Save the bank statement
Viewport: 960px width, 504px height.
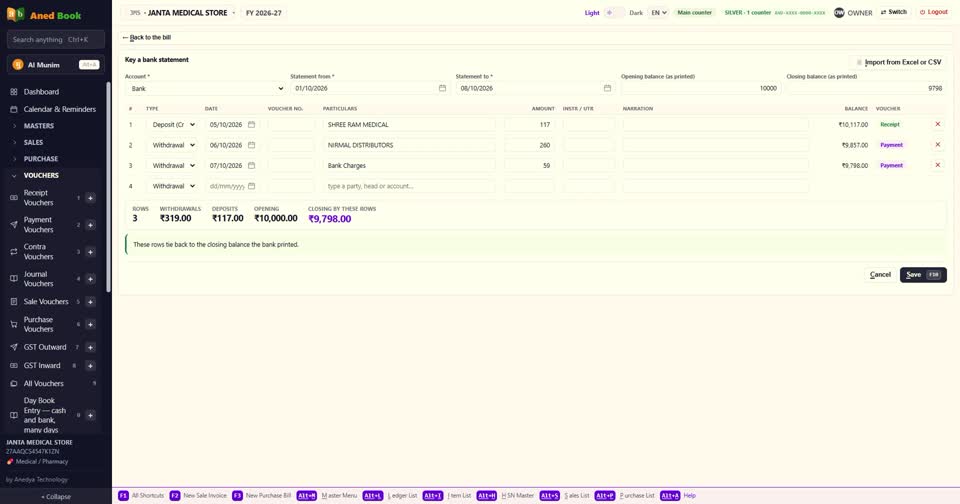coord(923,275)
